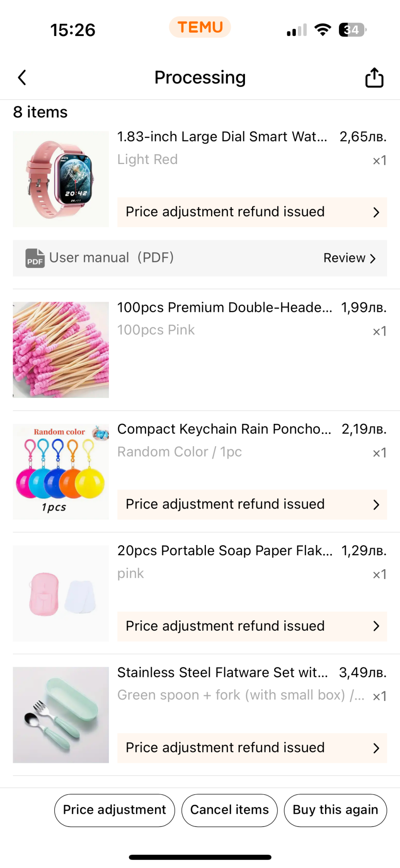Expand soap paper price adjustment refund chevron
The height and width of the screenshot is (868, 400).
[376, 626]
